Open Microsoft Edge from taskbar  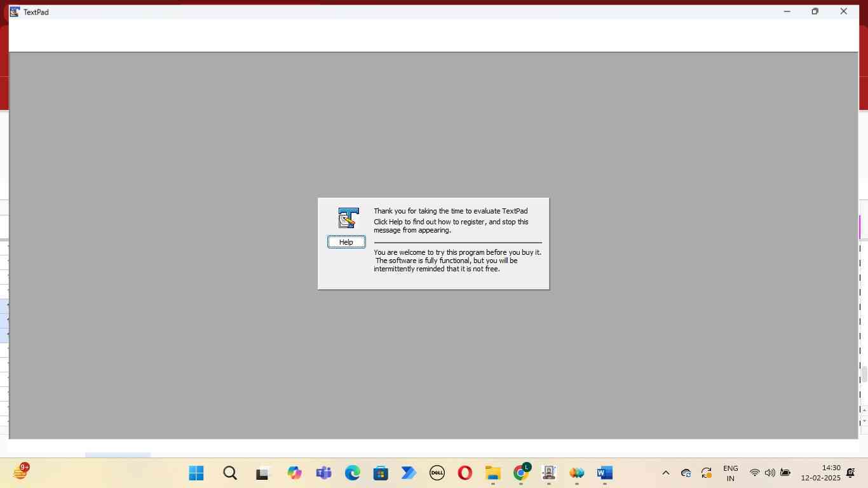point(353,473)
